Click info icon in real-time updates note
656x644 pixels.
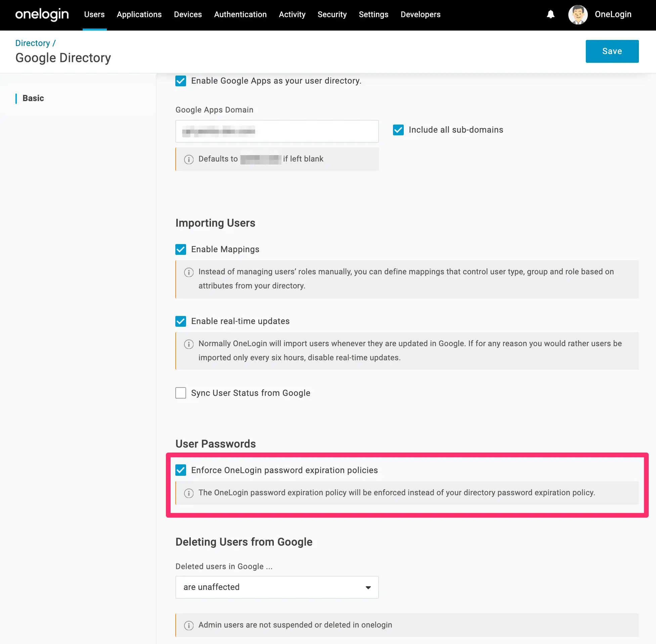[189, 344]
